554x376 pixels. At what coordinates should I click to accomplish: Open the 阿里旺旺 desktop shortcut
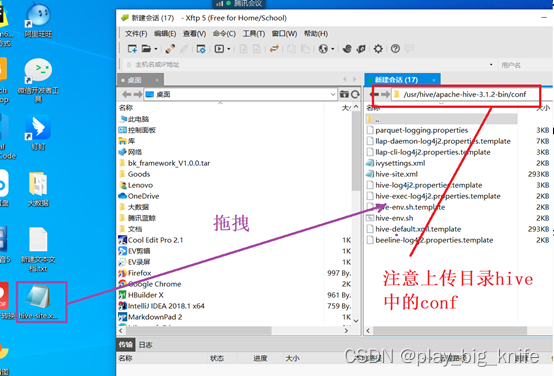pyautogui.click(x=38, y=19)
